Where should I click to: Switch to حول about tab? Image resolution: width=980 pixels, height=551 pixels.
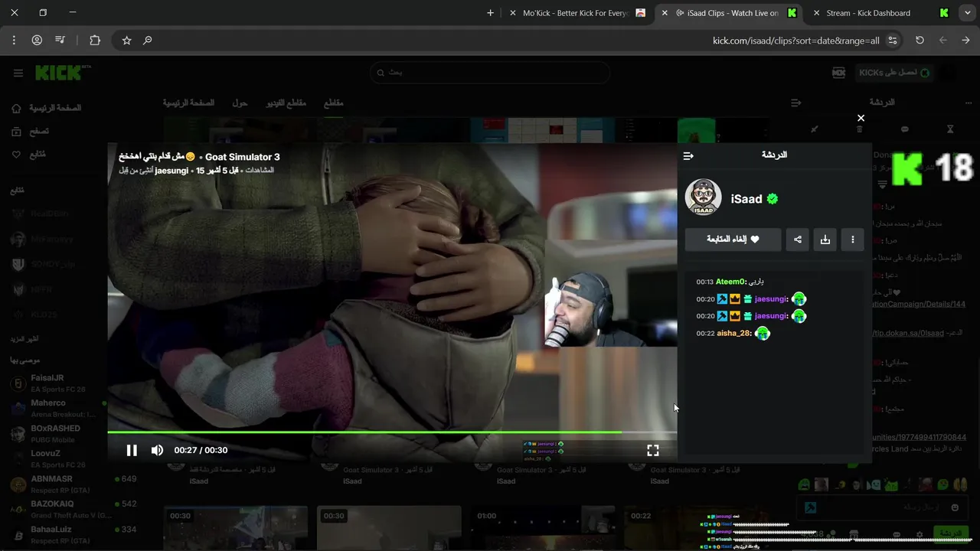240,103
